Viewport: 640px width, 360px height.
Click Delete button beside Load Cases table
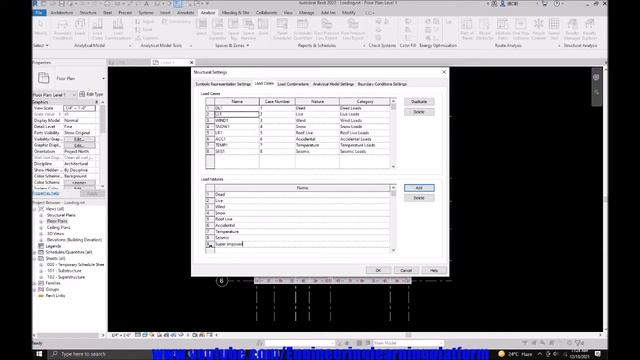[419, 112]
